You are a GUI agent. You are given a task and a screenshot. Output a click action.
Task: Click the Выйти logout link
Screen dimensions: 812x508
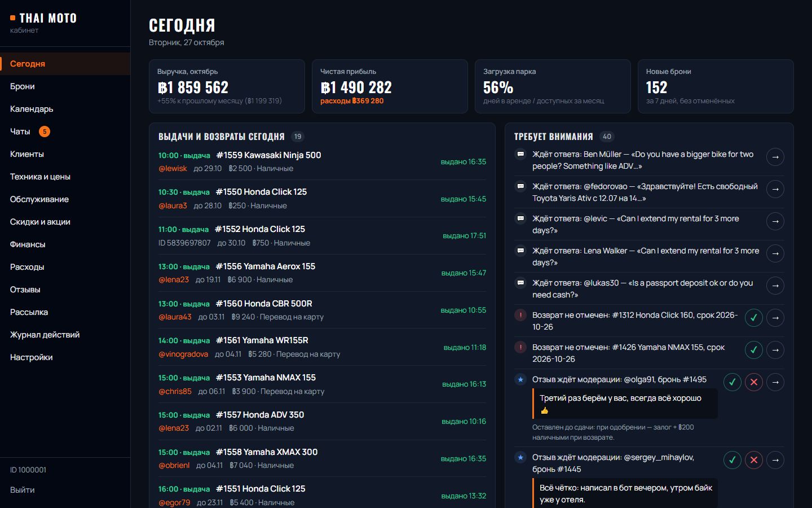tap(23, 490)
